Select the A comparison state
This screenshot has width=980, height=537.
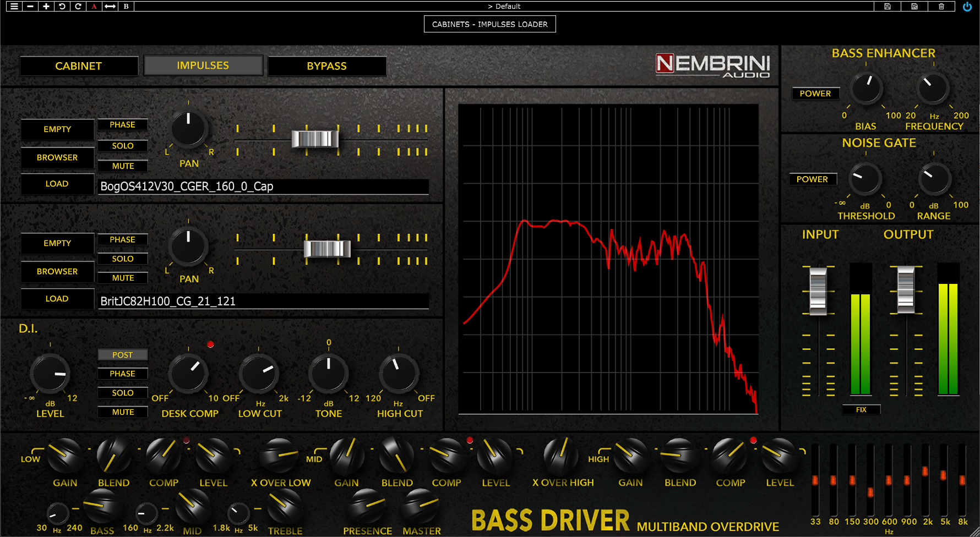click(x=94, y=7)
